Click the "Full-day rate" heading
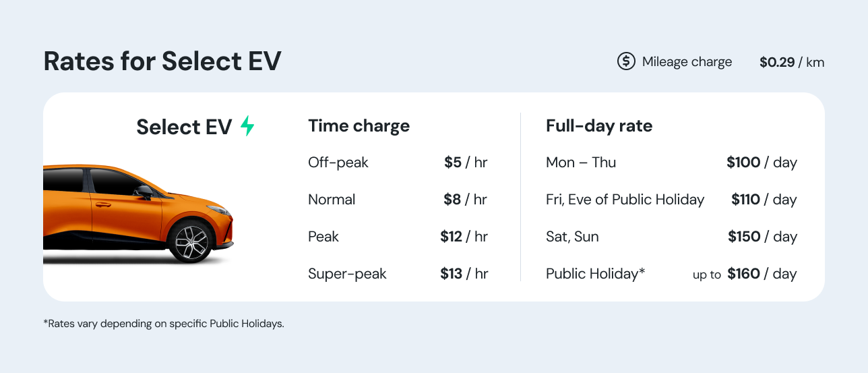Screen dimensions: 868x373 pos(599,126)
